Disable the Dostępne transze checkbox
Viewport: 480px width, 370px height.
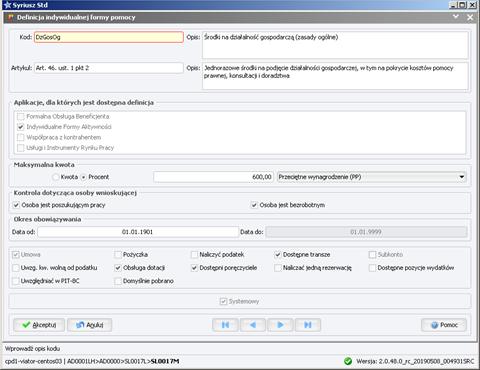277,255
